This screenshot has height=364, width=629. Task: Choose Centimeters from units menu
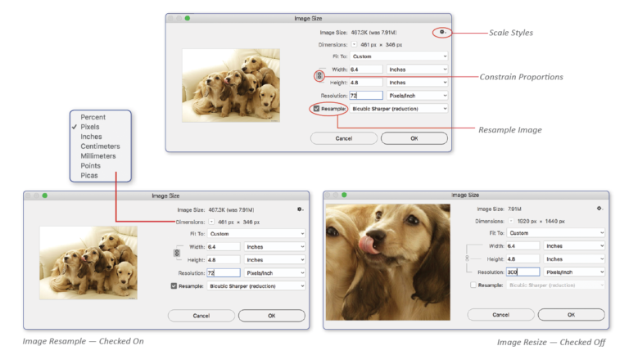click(x=100, y=146)
